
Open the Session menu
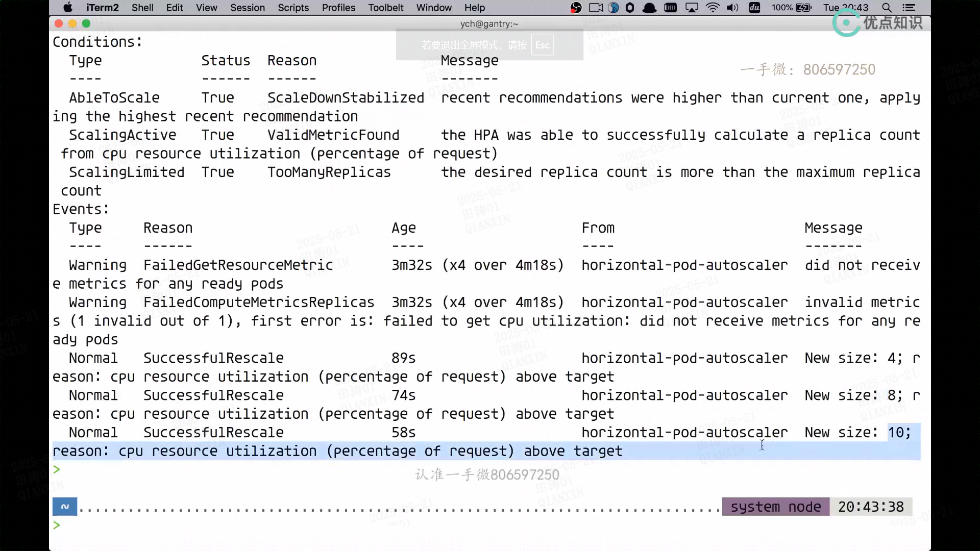tap(247, 8)
